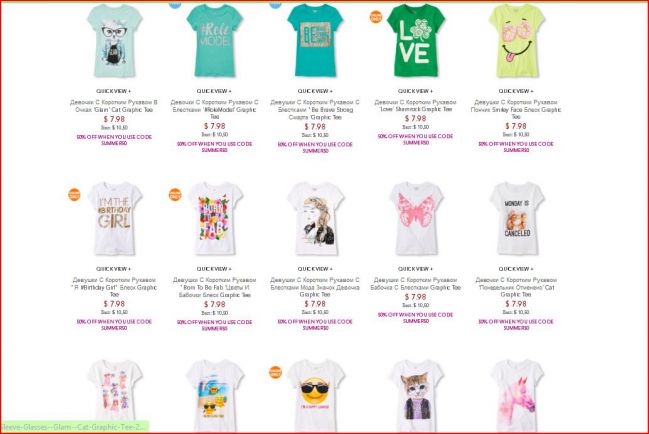
Task: Open Quick View for the butterfly tee
Action: (x=415, y=269)
